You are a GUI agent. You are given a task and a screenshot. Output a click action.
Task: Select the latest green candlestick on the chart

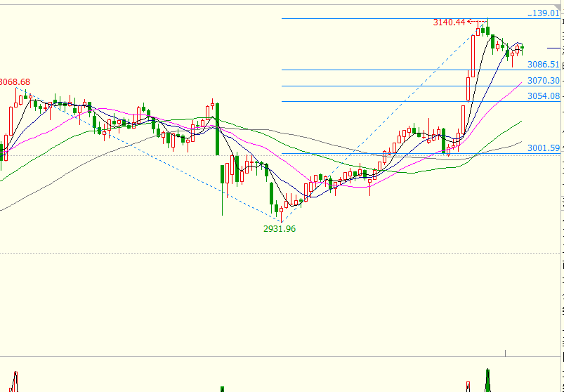pyautogui.click(x=523, y=48)
